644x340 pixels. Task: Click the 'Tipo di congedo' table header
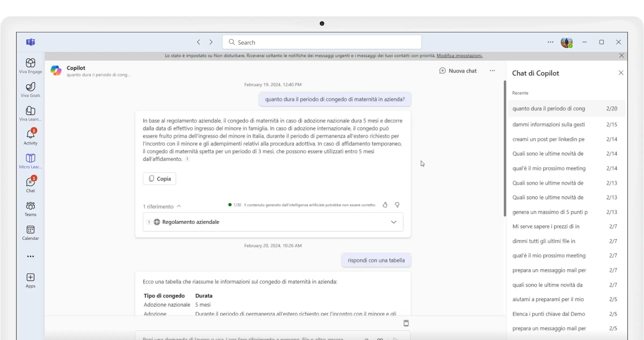pyautogui.click(x=164, y=296)
